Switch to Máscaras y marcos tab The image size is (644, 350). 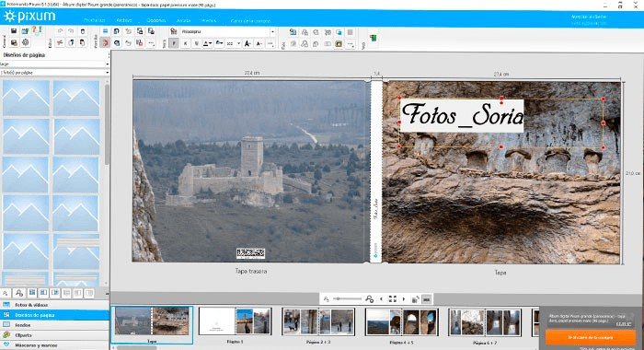coord(54,345)
